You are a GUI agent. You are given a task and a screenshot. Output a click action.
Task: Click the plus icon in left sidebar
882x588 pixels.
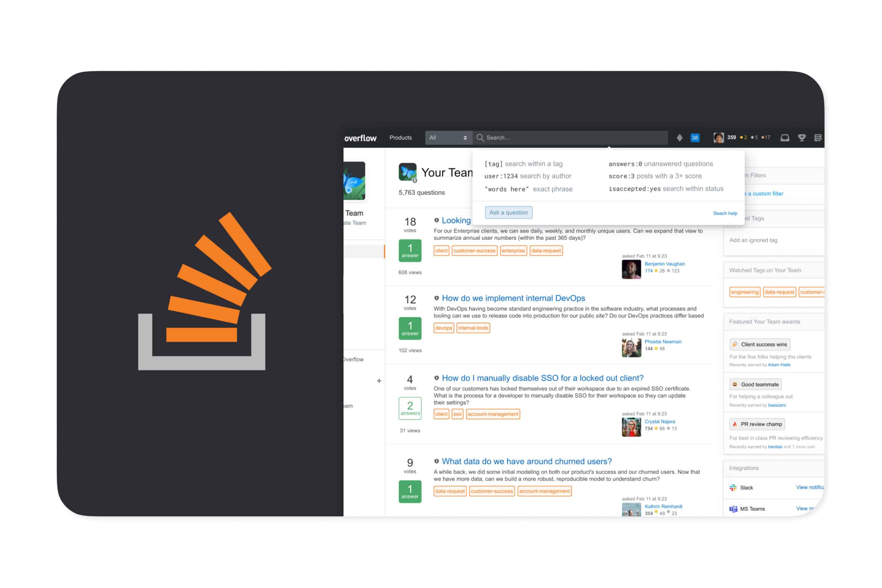click(x=379, y=381)
